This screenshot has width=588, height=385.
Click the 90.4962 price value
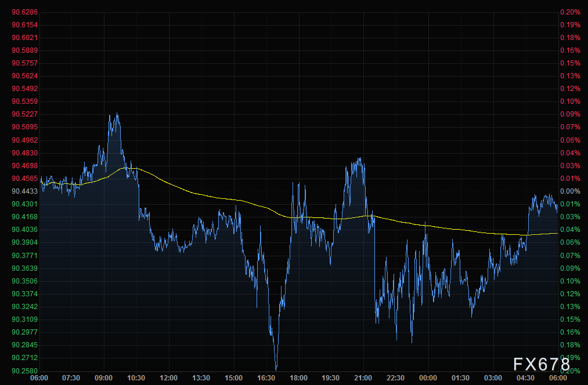[x=25, y=140]
